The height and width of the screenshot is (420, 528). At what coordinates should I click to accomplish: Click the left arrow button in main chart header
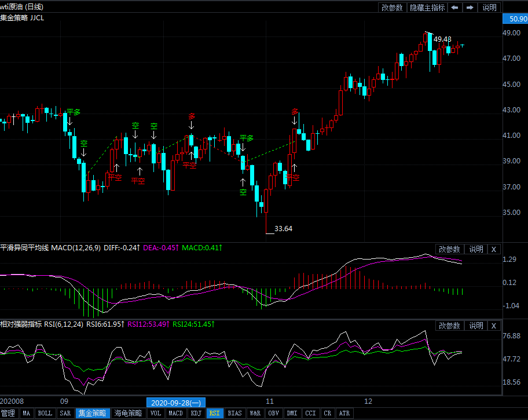pos(455,8)
